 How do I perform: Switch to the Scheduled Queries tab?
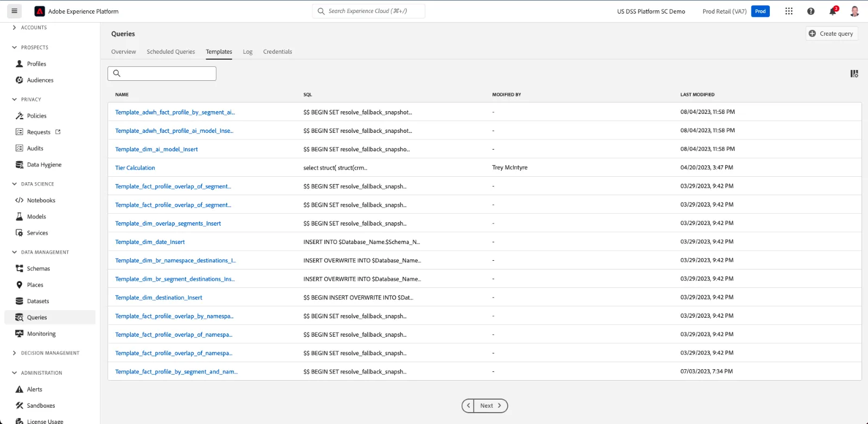tap(171, 52)
